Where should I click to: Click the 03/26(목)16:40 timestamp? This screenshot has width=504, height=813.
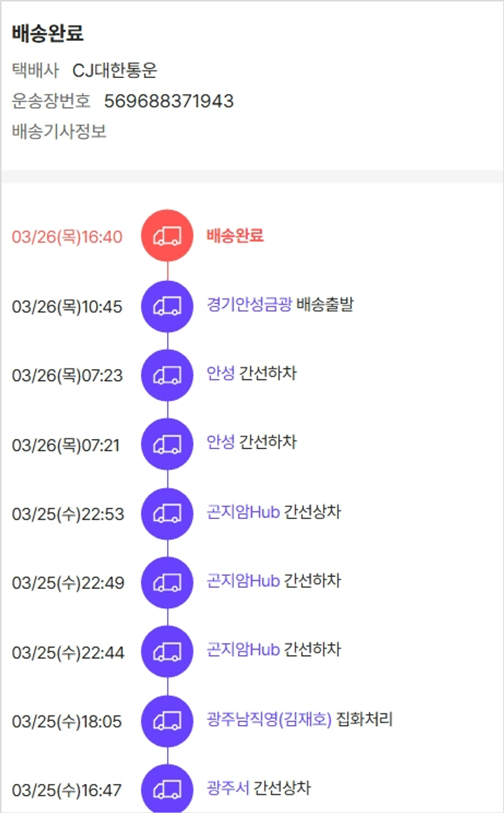67,237
